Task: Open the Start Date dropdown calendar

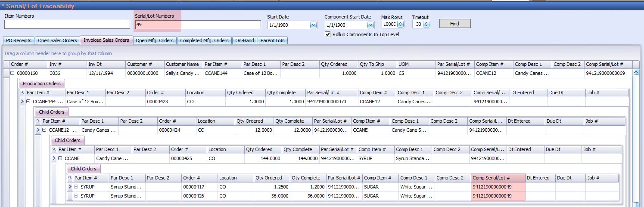Action: click(313, 25)
